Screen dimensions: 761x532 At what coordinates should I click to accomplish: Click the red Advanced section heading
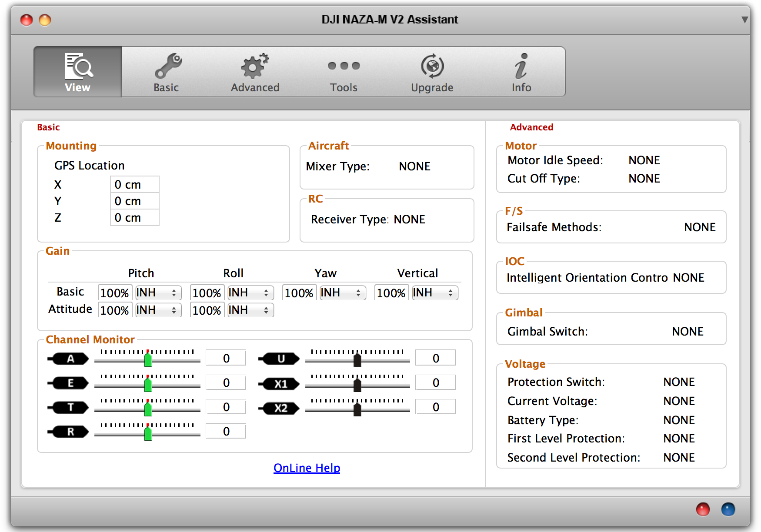pos(531,127)
